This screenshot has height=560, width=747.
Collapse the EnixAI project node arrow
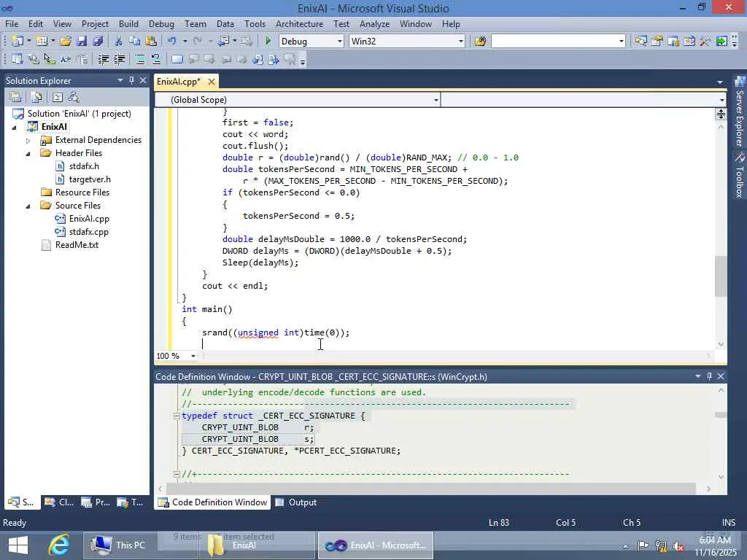coord(15,127)
